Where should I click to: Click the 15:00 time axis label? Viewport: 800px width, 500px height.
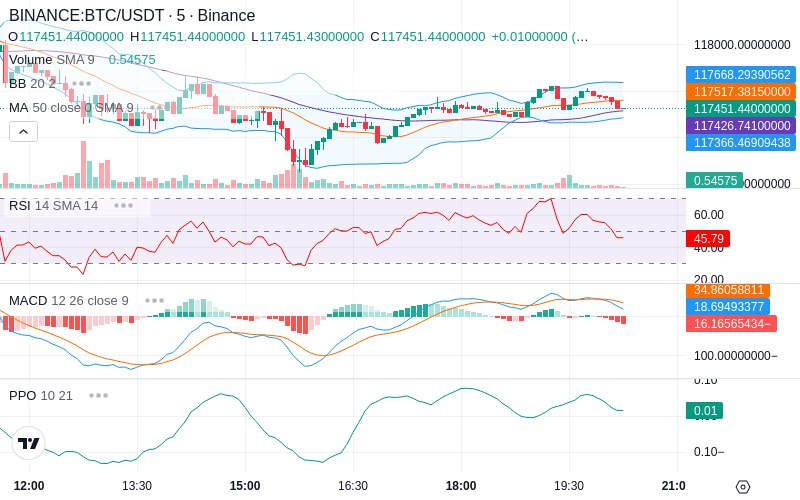tap(245, 486)
